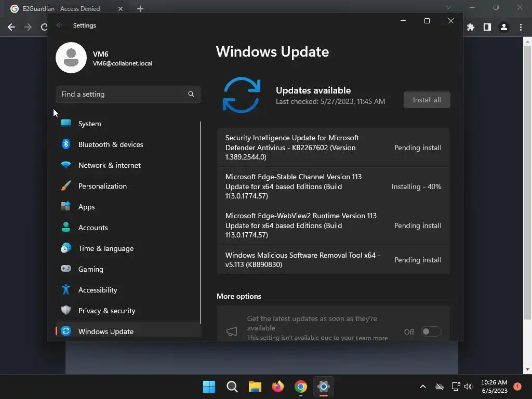
Task: Open taskbar Search
Action: pos(232,387)
